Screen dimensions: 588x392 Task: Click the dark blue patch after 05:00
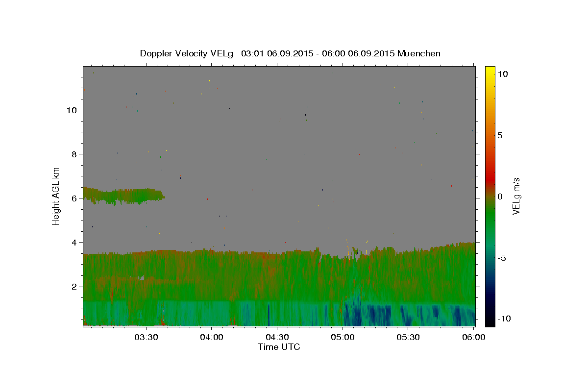(x=367, y=315)
